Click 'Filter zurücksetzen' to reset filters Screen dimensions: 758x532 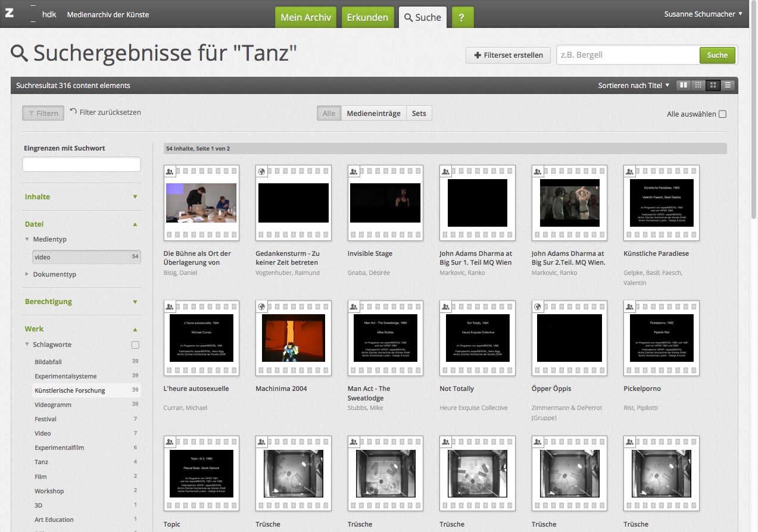click(106, 112)
